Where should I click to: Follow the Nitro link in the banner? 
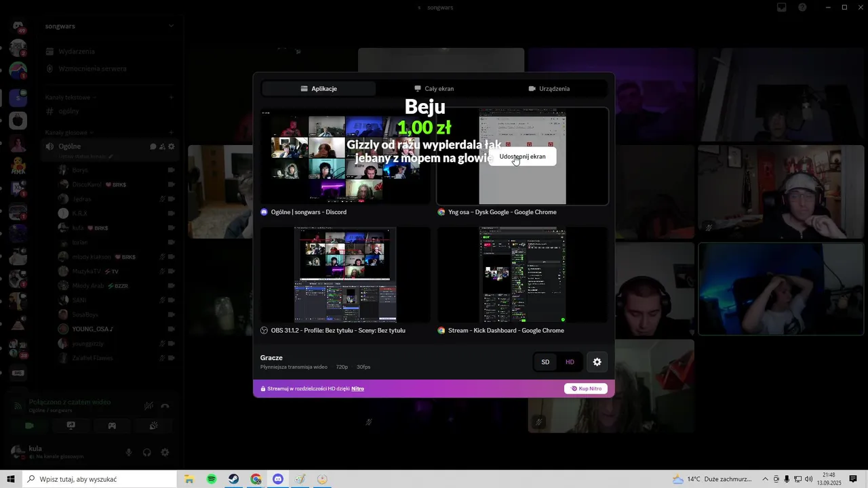tap(357, 389)
